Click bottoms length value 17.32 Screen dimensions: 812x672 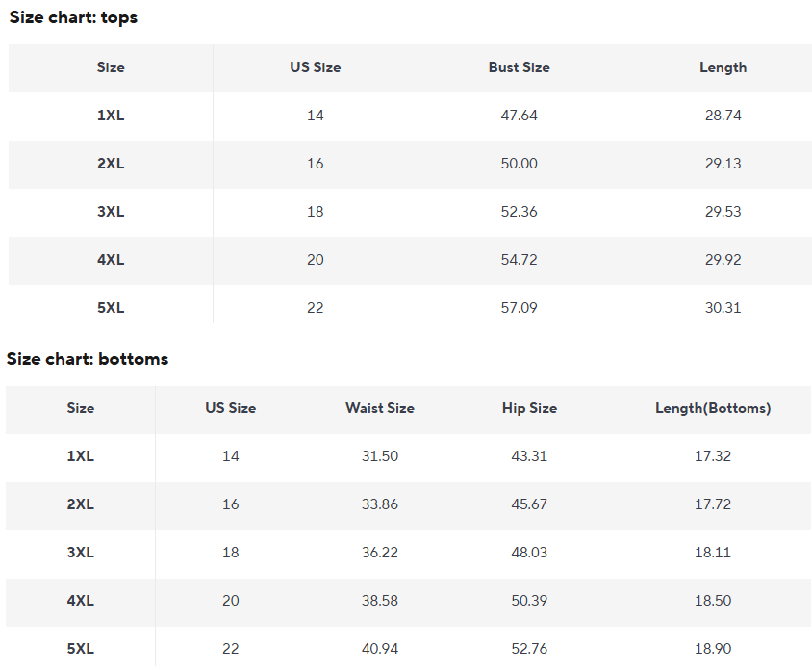click(713, 456)
